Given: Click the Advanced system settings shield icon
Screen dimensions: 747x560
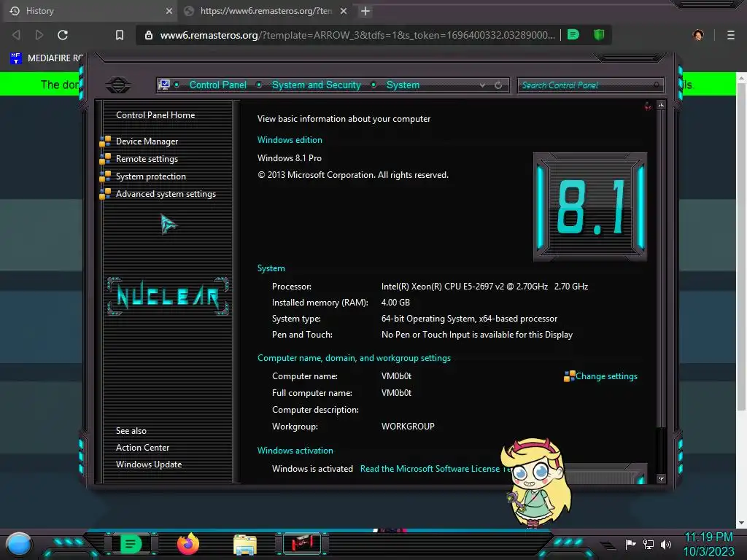Looking at the screenshot, I should [x=105, y=194].
